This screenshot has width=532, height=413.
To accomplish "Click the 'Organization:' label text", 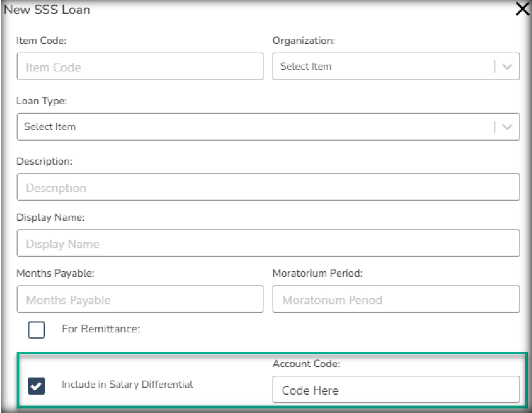I will [x=303, y=41].
